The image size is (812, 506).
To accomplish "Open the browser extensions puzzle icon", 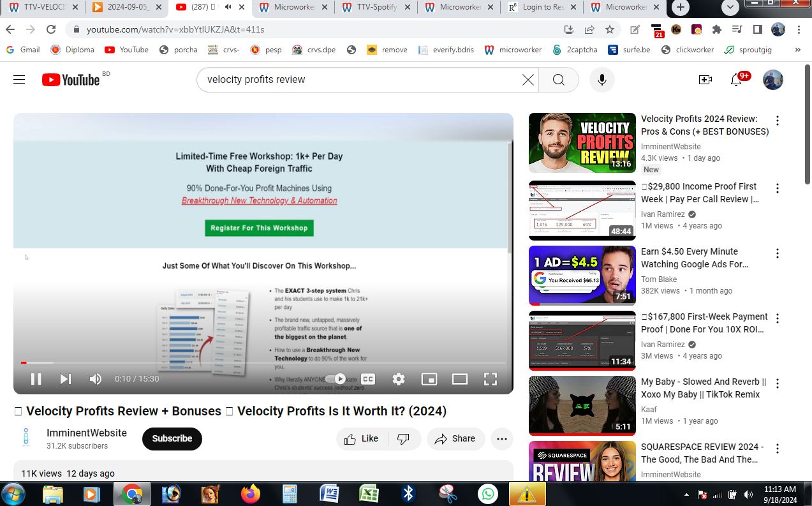I will 717,29.
